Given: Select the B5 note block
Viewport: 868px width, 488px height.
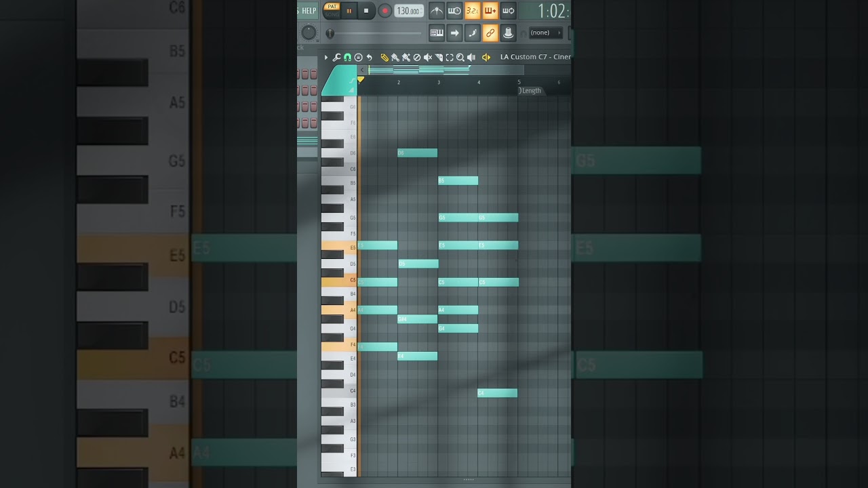Looking at the screenshot, I should [458, 181].
